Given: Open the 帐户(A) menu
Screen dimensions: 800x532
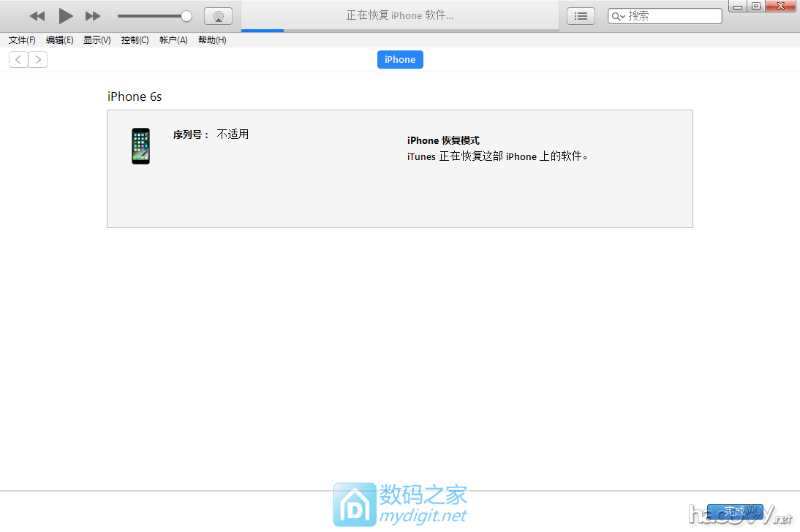Looking at the screenshot, I should point(173,40).
